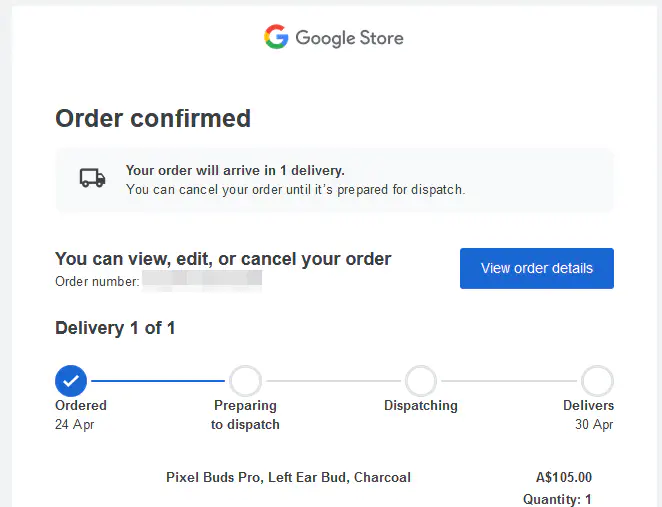The height and width of the screenshot is (507, 662).
Task: Select the Pixel Buds Pro product name
Action: point(288,477)
